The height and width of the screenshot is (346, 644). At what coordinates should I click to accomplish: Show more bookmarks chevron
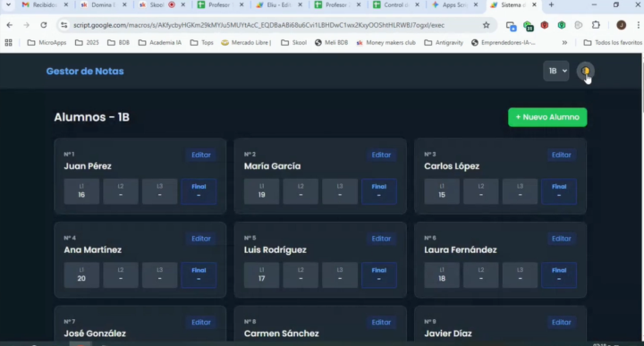click(x=564, y=42)
